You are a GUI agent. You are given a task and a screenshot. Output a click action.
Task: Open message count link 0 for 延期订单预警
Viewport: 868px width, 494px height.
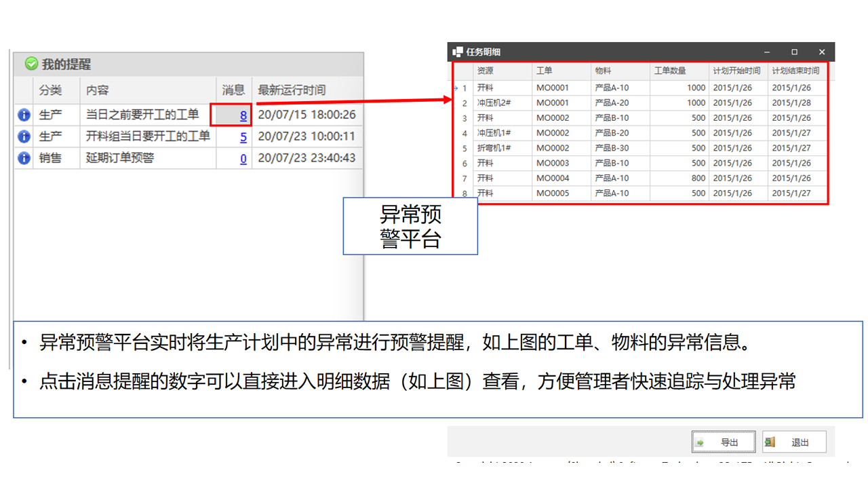(x=243, y=159)
